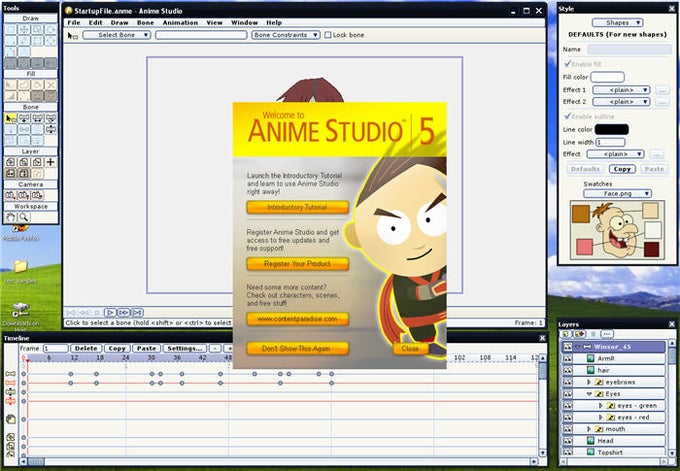Open the Select Bone dropdown in toolbar

pyautogui.click(x=117, y=35)
